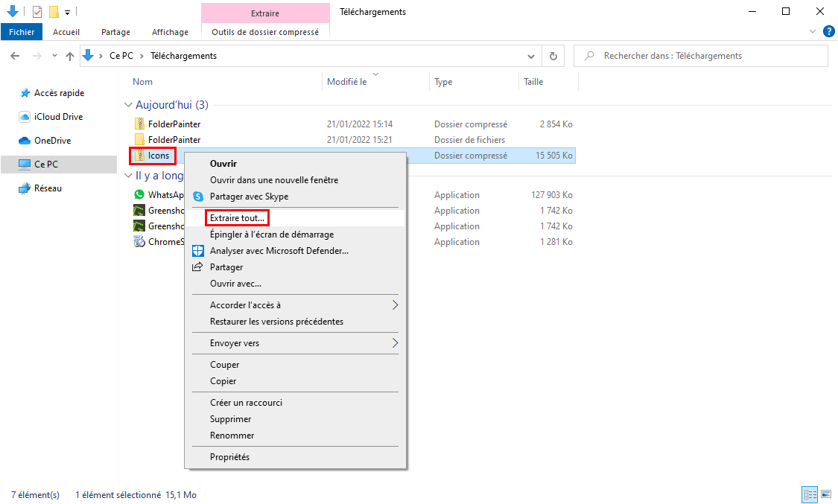Open the quick access toolbar customize arrow
This screenshot has width=838, height=504.
[67, 12]
